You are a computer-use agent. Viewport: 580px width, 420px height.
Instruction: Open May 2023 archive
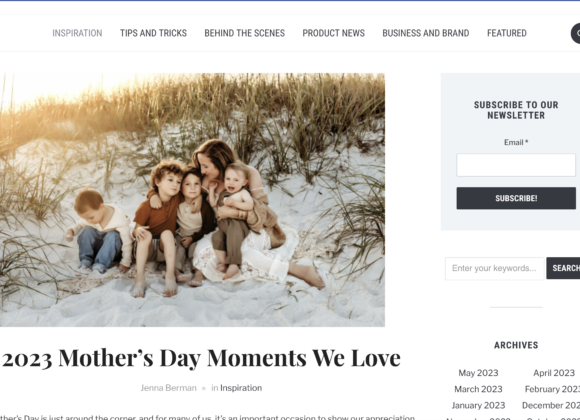(478, 373)
